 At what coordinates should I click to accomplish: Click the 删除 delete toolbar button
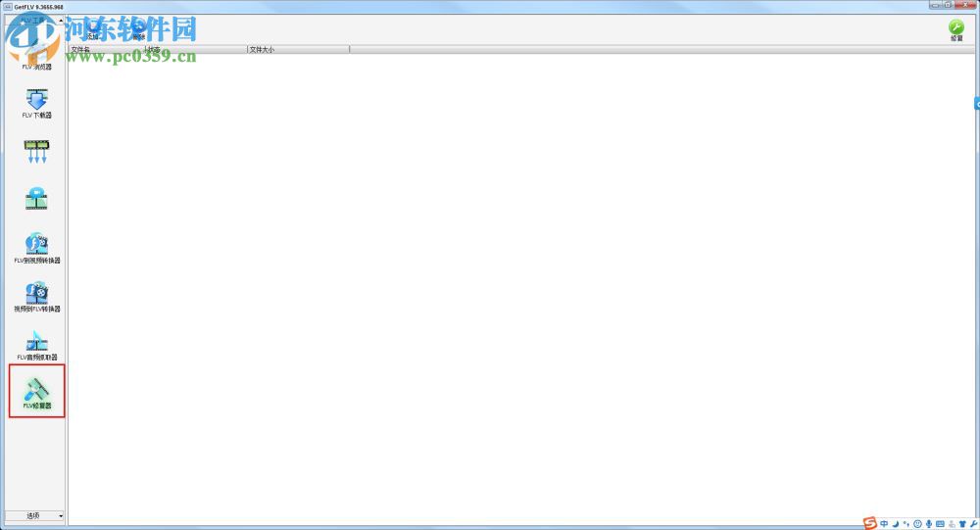[138, 29]
